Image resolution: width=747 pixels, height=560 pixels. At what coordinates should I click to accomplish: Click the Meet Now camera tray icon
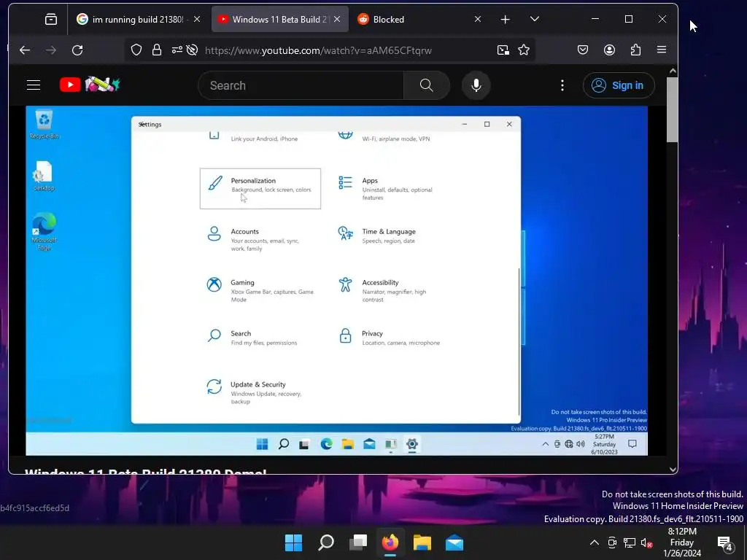(x=612, y=542)
